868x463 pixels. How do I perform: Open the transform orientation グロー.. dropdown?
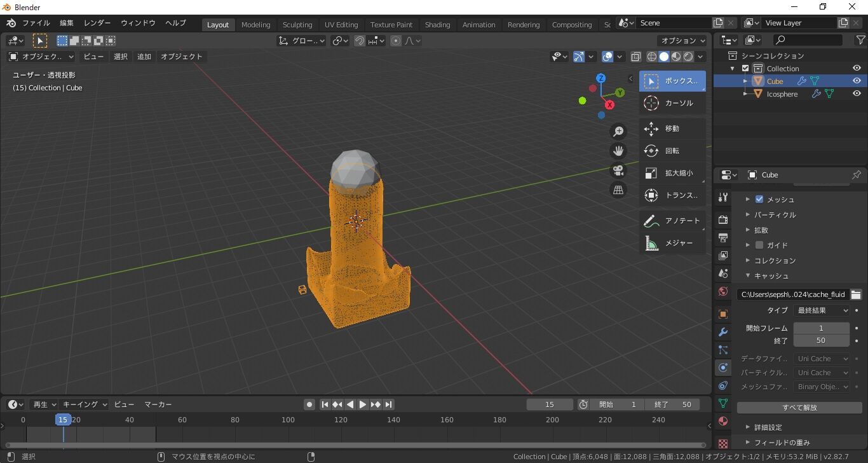point(302,41)
